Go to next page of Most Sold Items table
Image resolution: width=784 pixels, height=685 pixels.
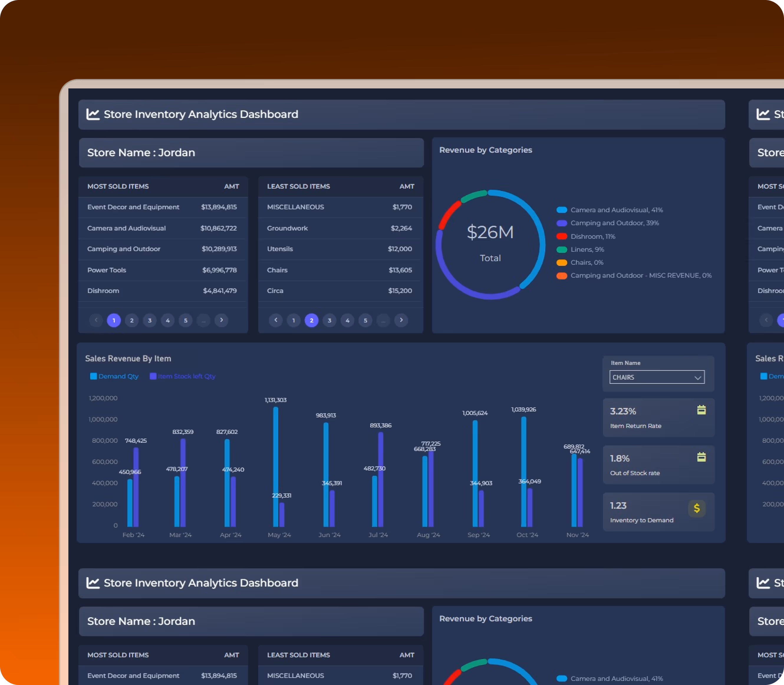221,320
